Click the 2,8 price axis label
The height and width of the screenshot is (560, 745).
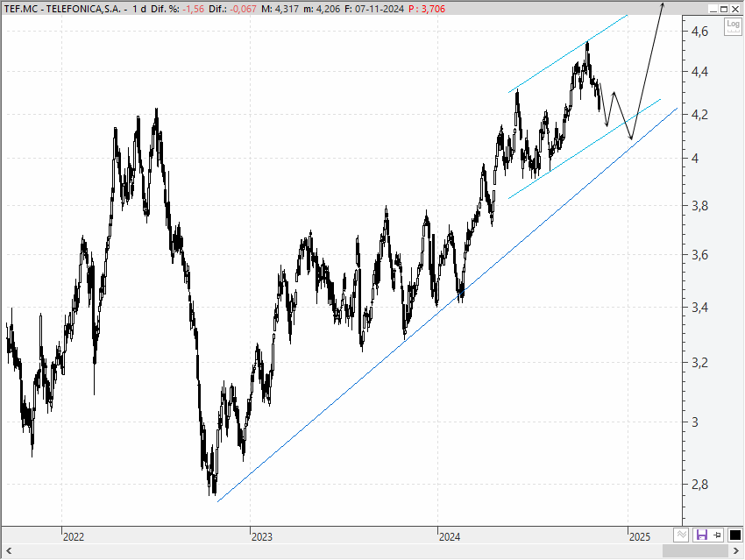tap(699, 485)
